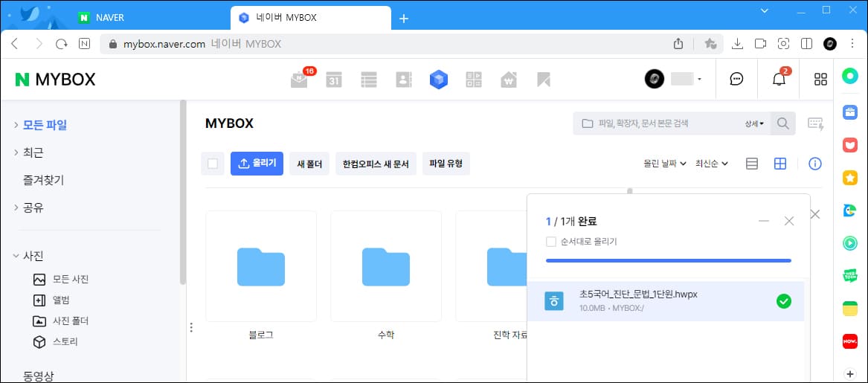868x383 pixels.
Task: Open the Keep bookmark icon
Action: 544,80
